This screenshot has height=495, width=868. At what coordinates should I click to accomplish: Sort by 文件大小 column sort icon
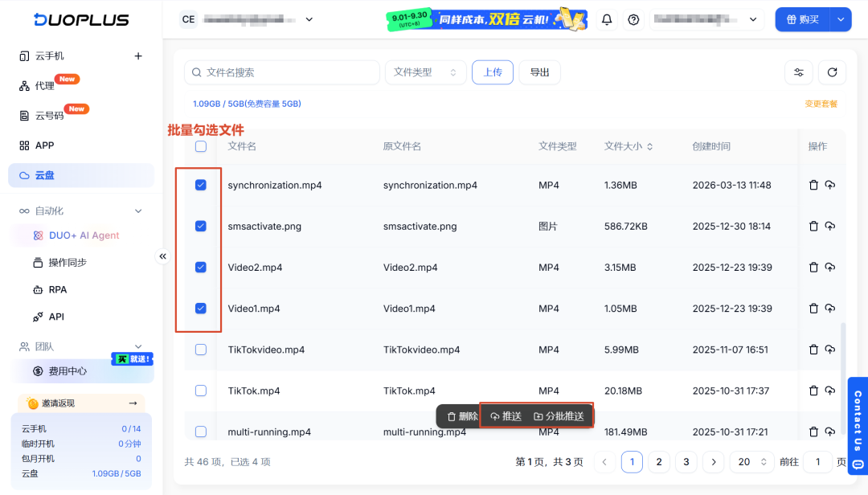[x=650, y=147]
